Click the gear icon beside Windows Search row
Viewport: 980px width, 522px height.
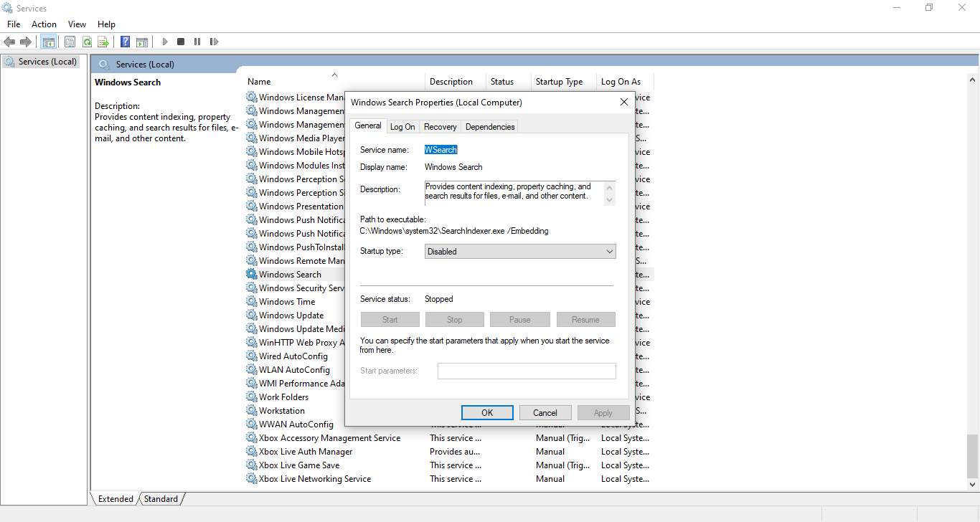pos(252,275)
